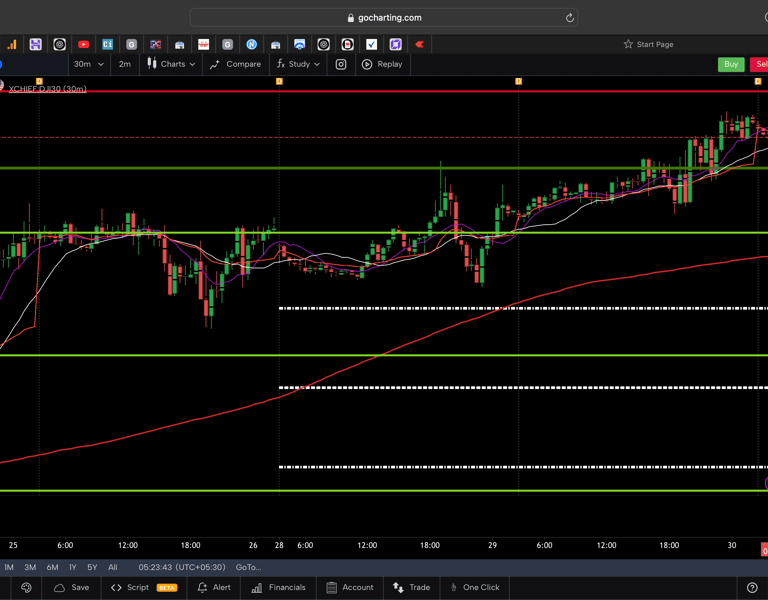The image size is (768, 600).
Task: Click the XCHIEF:DJI30 (30m) symbol label
Action: point(48,89)
